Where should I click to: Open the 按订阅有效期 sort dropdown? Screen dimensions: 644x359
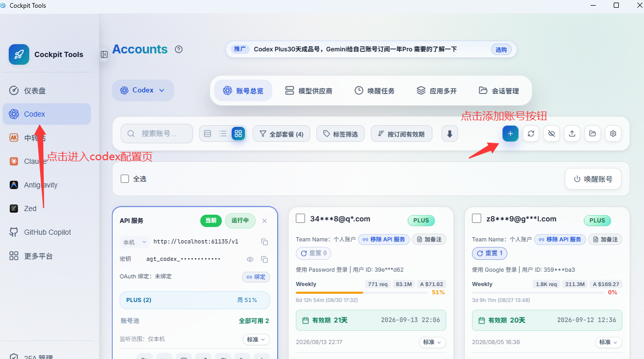pos(401,134)
